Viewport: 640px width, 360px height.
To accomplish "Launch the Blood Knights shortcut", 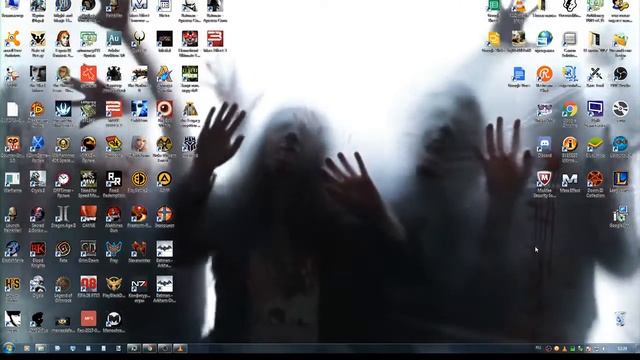I will (38, 249).
